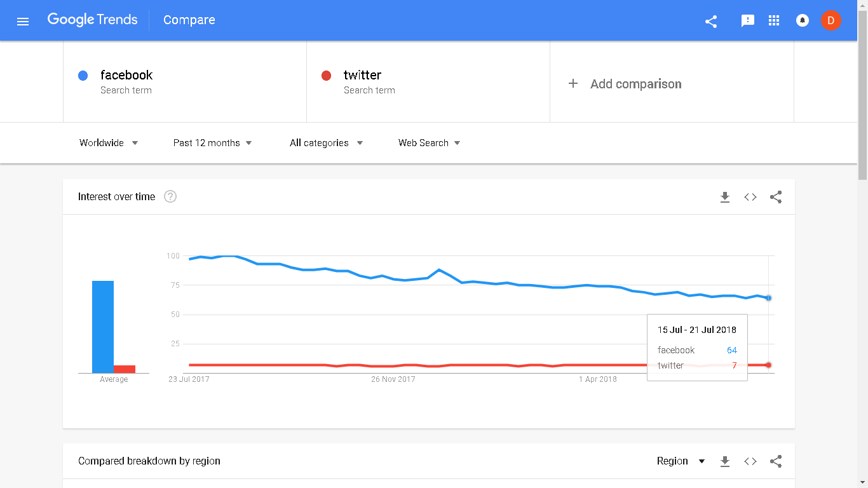Show notifications bell
The height and width of the screenshot is (488, 868).
(803, 21)
